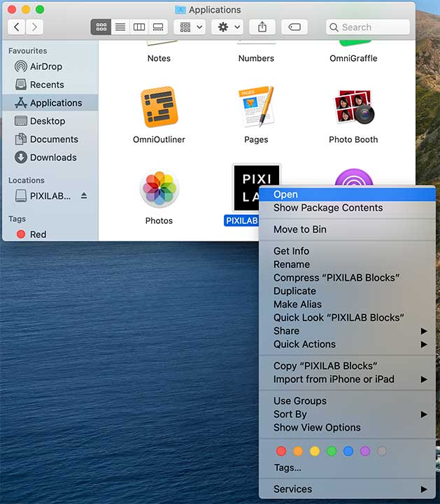Click the Notes app label
Viewport: 440px width, 504px height.
[159, 58]
